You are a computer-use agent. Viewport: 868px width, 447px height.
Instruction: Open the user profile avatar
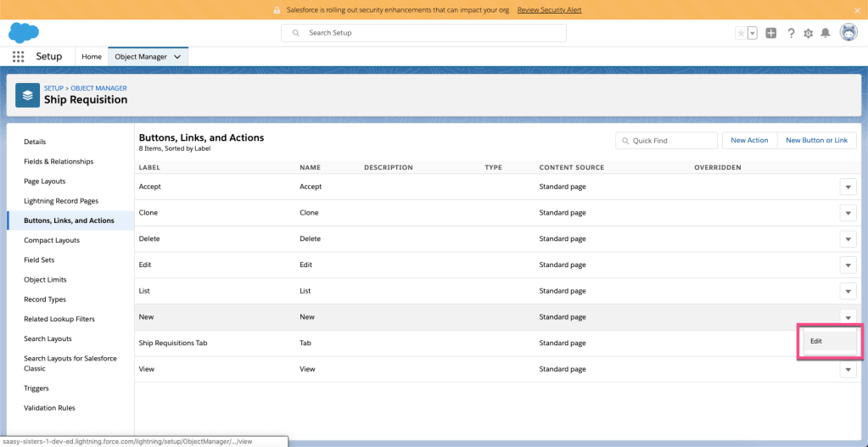point(848,32)
